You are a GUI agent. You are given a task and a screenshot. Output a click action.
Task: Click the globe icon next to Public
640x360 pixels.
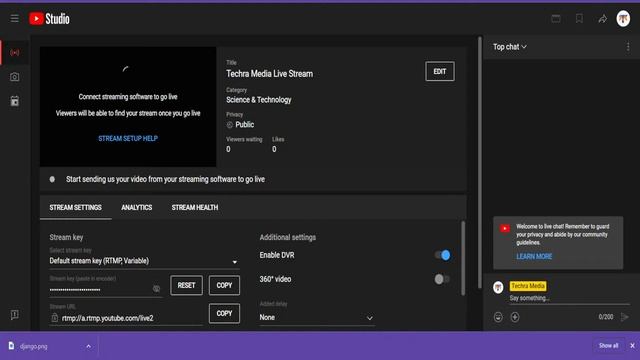pos(230,125)
